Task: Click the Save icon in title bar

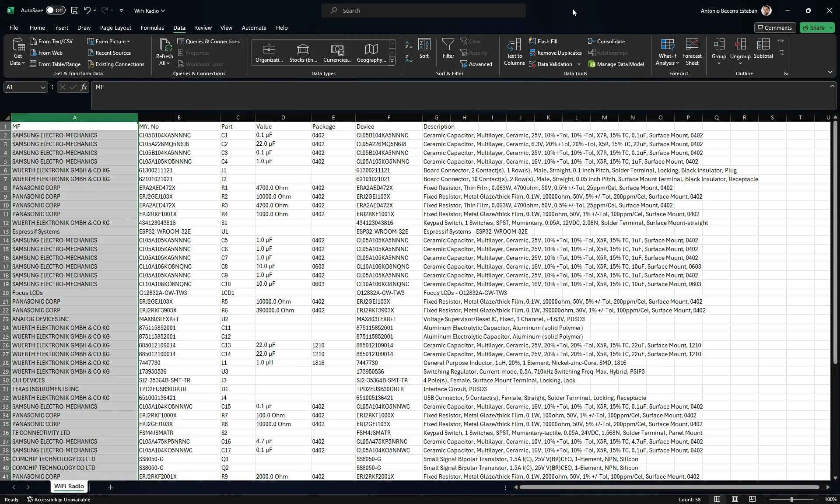Action: [75, 10]
